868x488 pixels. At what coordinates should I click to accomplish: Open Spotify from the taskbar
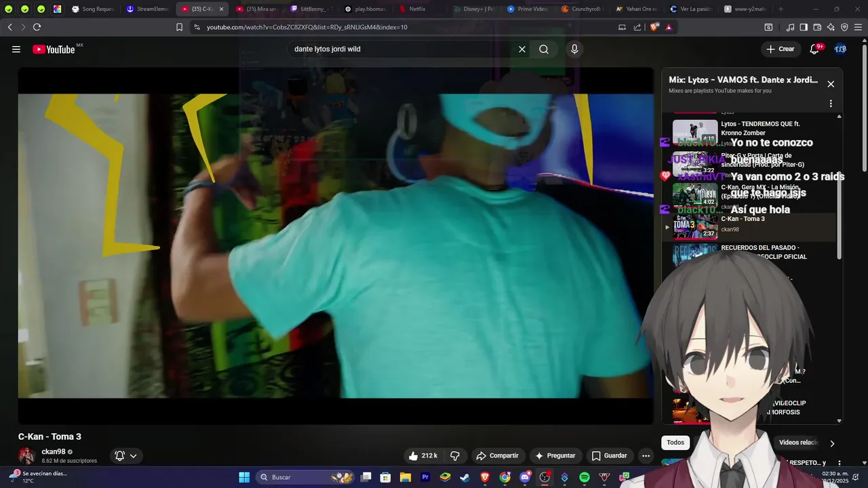pos(585,477)
